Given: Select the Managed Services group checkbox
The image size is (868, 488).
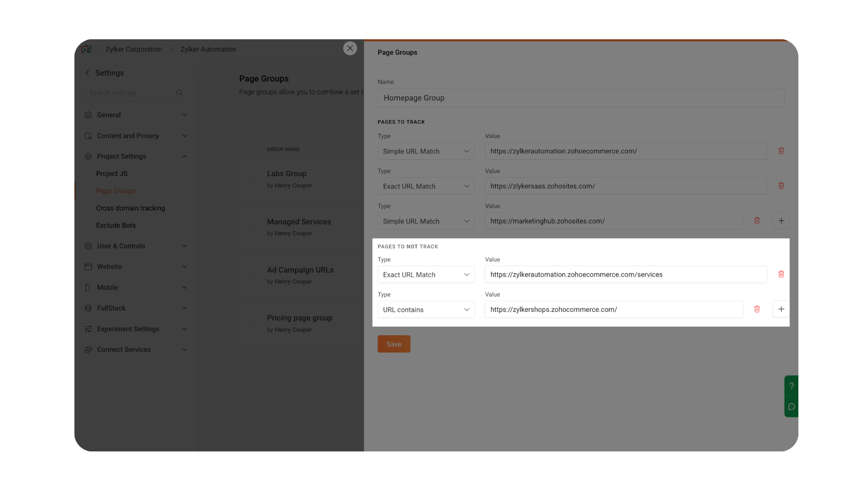Looking at the screenshot, I should click(x=253, y=227).
